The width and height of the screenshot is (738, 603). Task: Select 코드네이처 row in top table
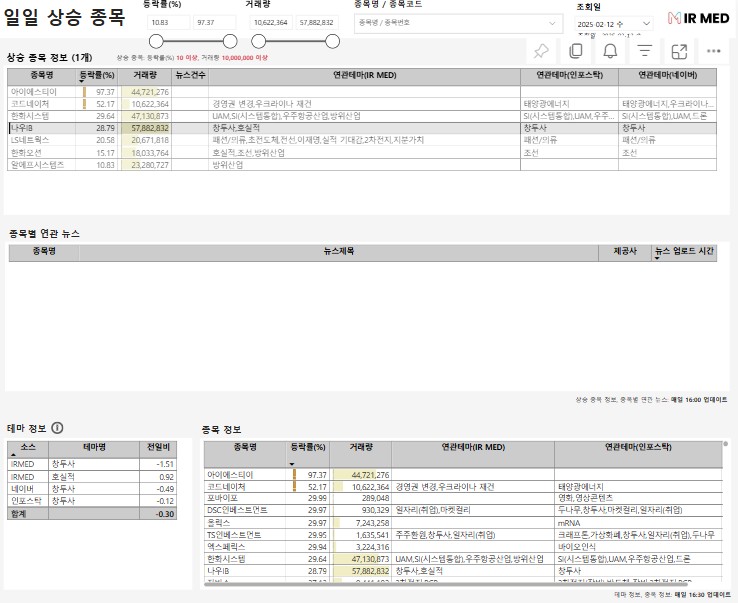362,104
